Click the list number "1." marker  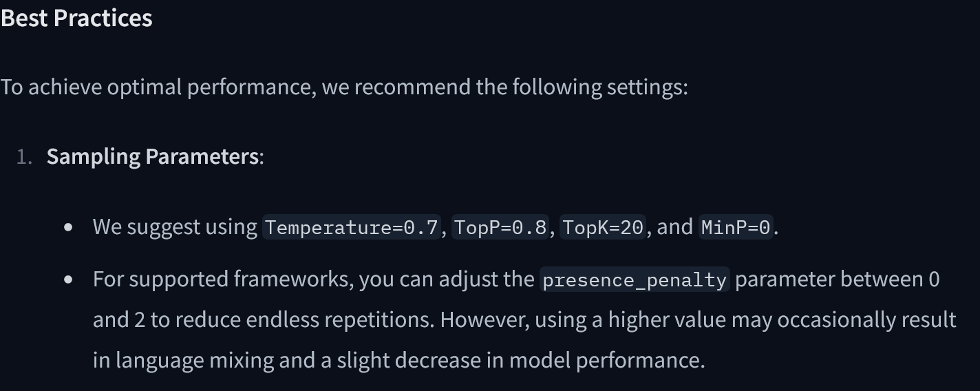[25, 157]
